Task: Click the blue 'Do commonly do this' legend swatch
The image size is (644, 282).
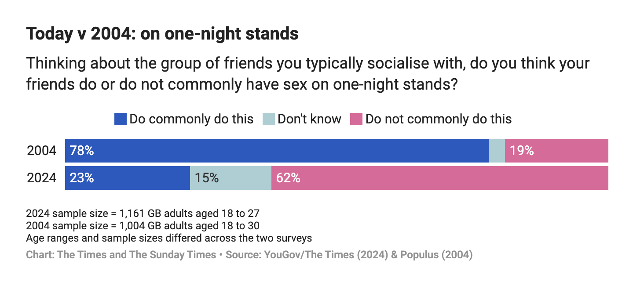Action: tap(121, 119)
